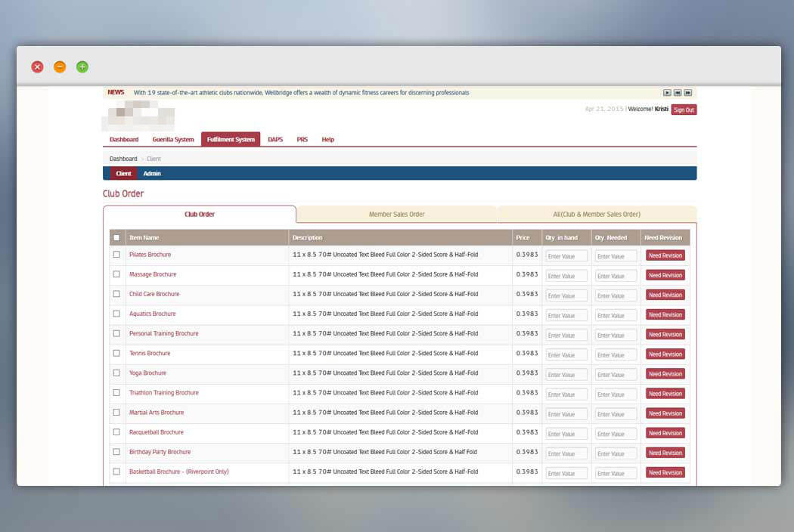This screenshot has width=794, height=532.
Task: Check the Pilates Brochure row checkbox
Action: click(x=116, y=255)
